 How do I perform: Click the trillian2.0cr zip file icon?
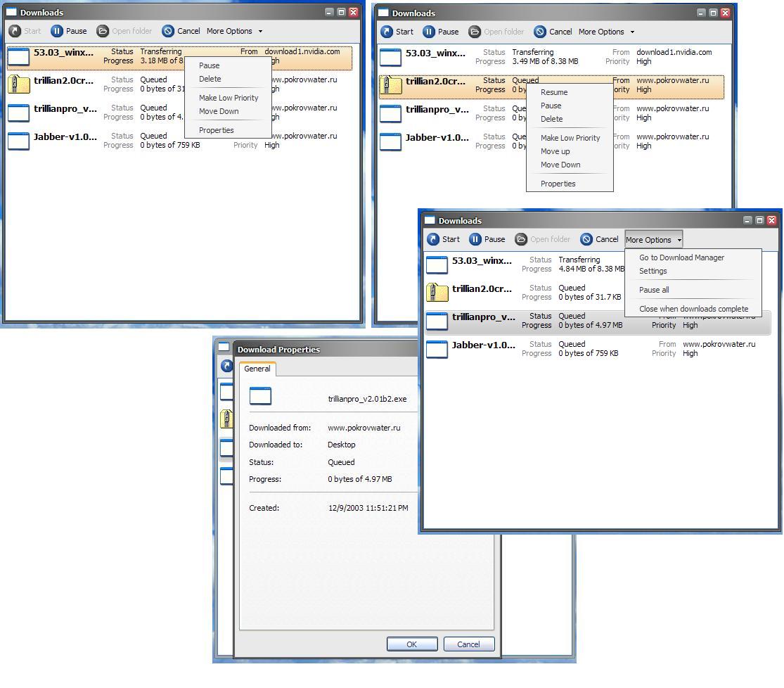click(18, 85)
